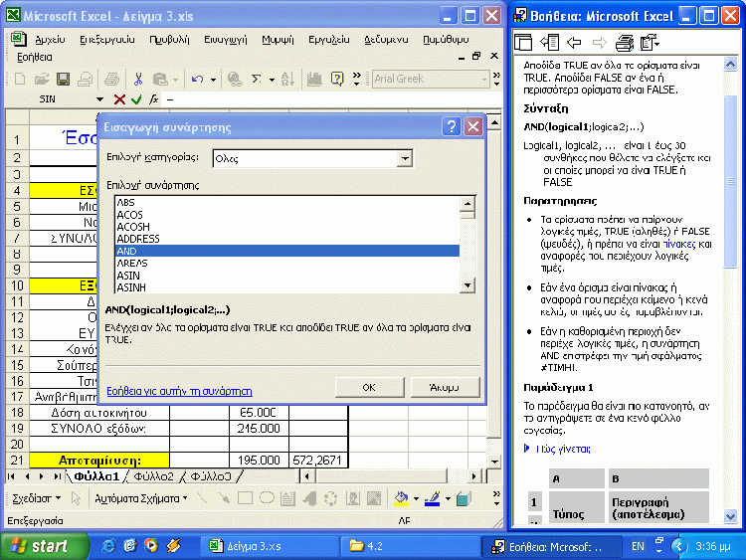Image resolution: width=746 pixels, height=560 pixels.
Task: Click the AutoSum sigma icon
Action: tap(257, 79)
